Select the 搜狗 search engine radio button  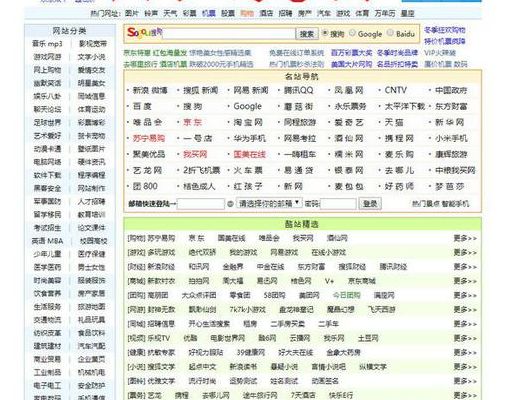coord(325,33)
